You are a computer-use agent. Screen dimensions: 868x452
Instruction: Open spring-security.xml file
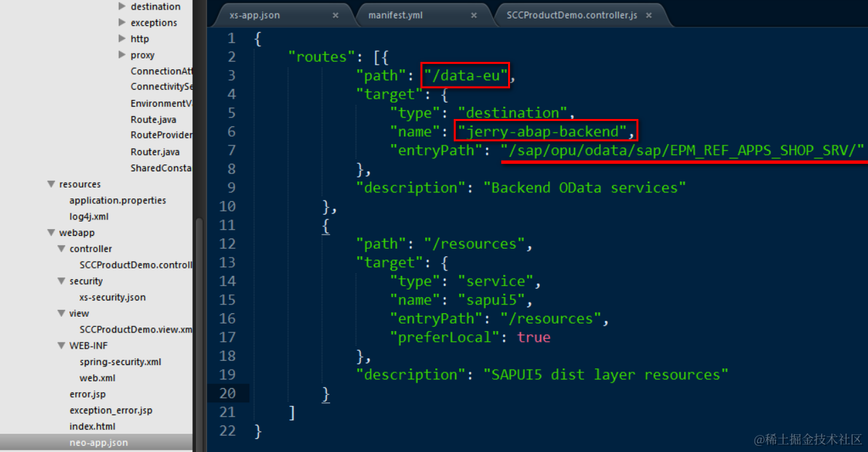point(120,362)
